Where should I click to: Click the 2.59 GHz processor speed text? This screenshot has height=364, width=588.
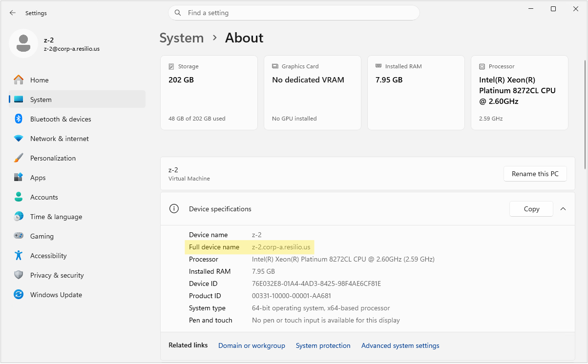coord(491,119)
